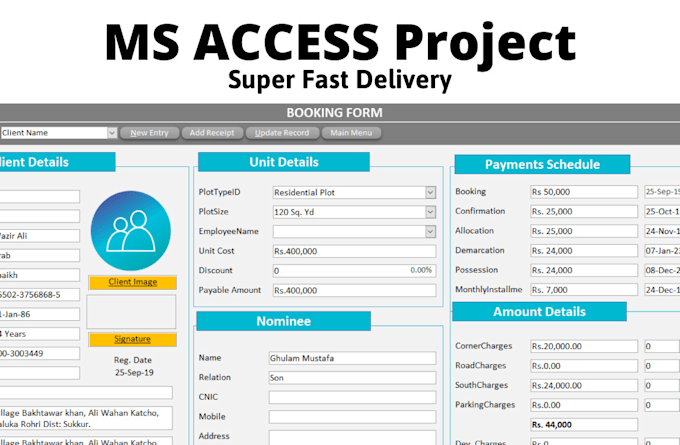Click the Payable Amount field
The image size is (680, 445).
[x=354, y=290]
